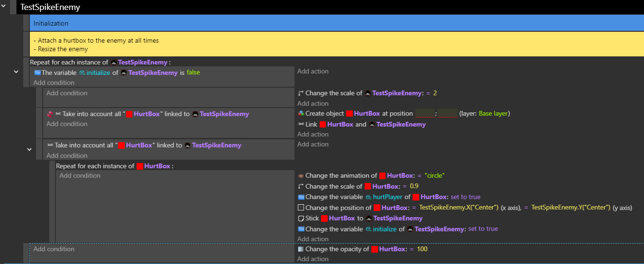Select the yellow hurtbox comment block

337,44
